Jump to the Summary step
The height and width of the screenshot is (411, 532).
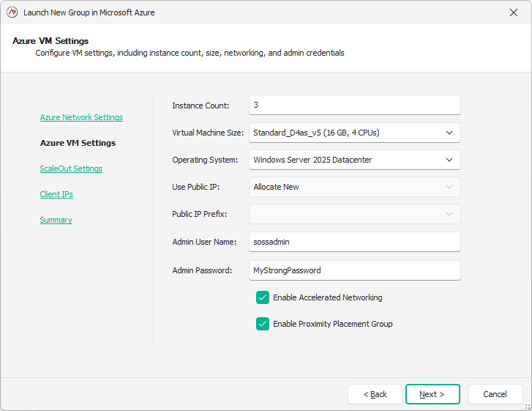(56, 220)
